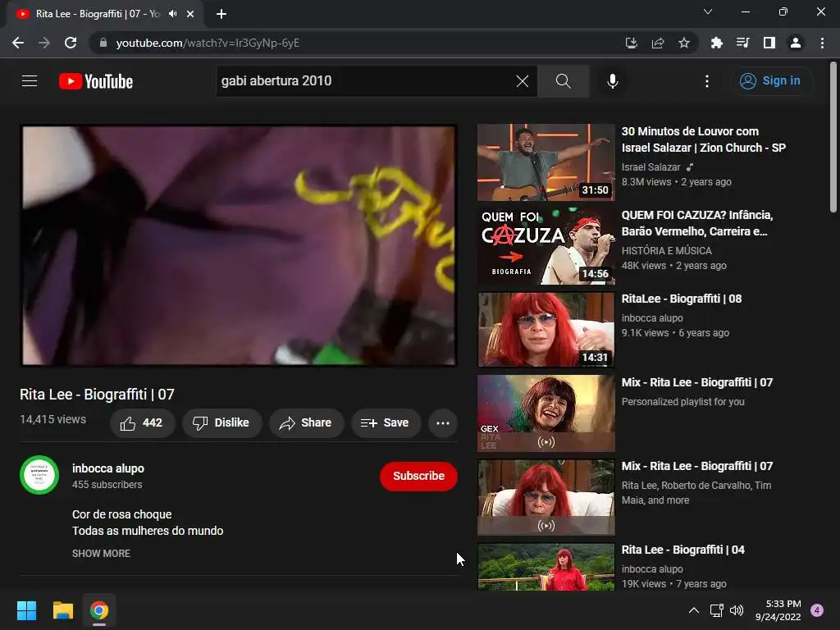
Task: Open HISTÓRIA E MÚSICA channel name
Action: 666,251
